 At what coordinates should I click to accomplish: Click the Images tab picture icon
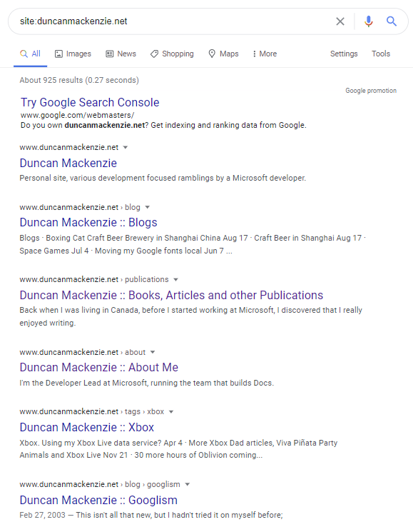(x=58, y=54)
